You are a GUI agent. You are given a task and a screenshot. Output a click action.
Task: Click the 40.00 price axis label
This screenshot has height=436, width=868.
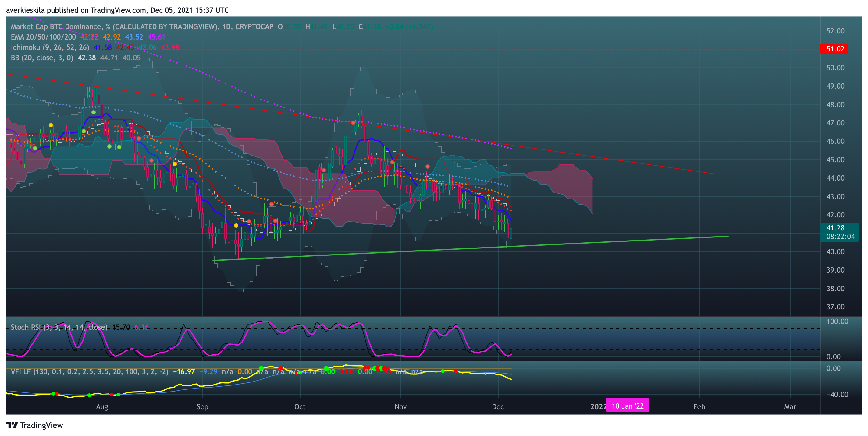tap(835, 251)
